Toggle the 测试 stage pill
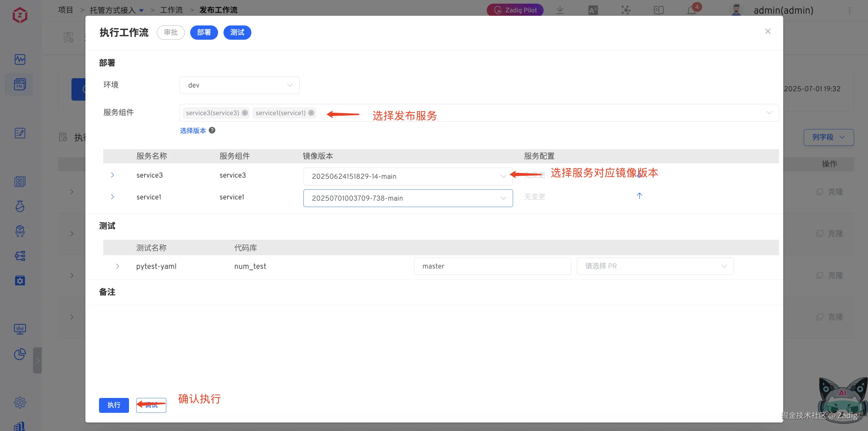 pos(237,32)
